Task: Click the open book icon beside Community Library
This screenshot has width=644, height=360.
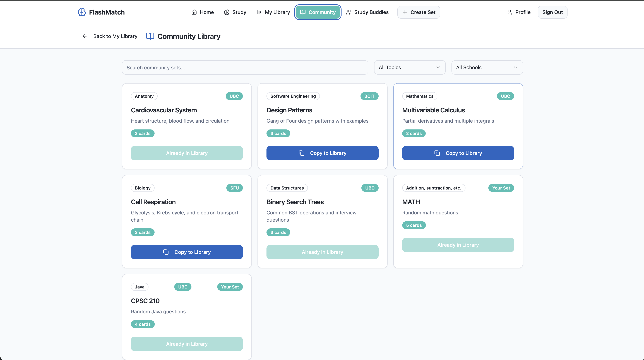Action: pyautogui.click(x=150, y=36)
